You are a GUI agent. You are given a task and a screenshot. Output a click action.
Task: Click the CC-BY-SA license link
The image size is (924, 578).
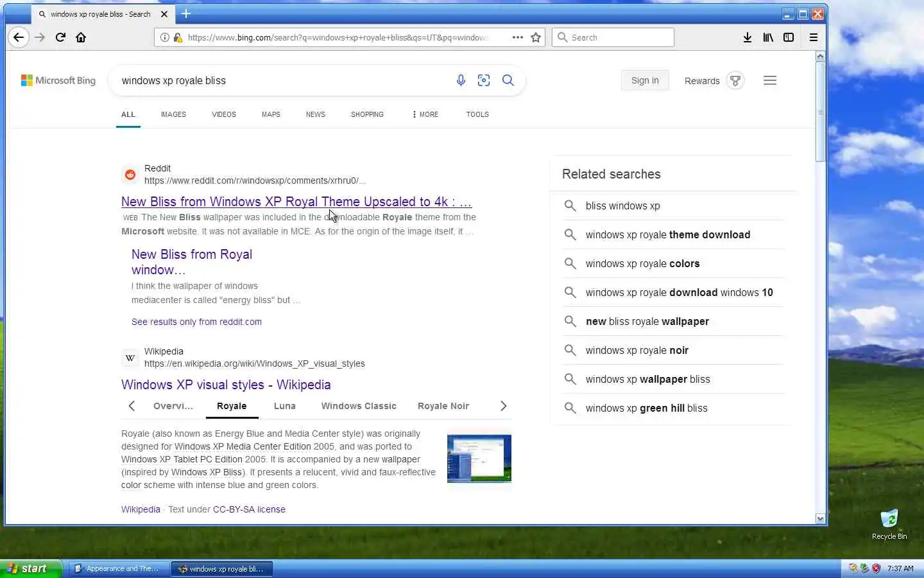click(249, 509)
